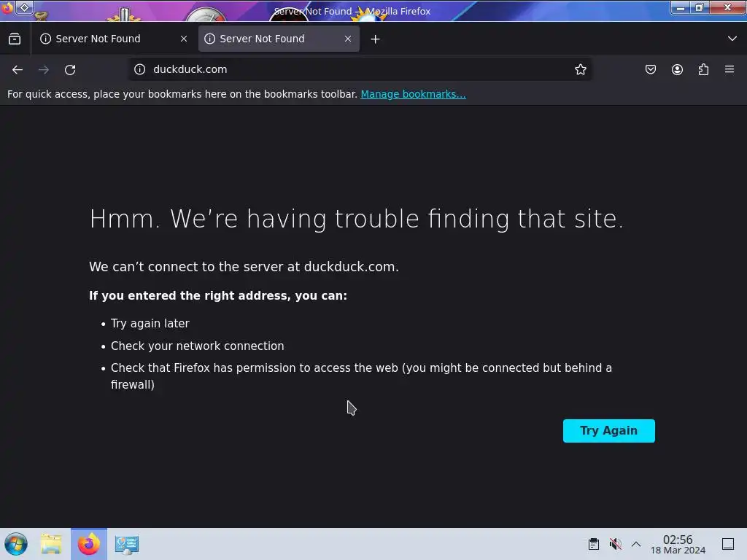Click the grayed-out forward arrow

click(43, 69)
